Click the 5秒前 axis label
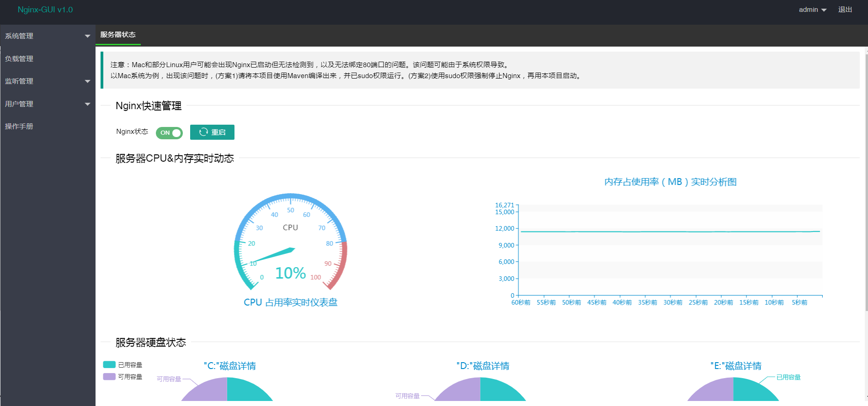This screenshot has width=868, height=406. click(x=799, y=302)
